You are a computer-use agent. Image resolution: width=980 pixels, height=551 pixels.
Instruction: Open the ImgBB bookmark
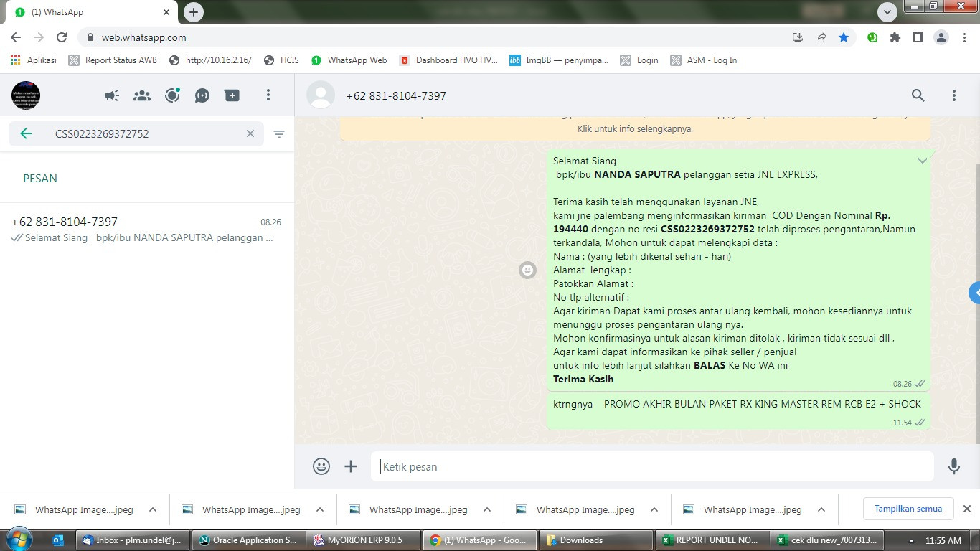pyautogui.click(x=559, y=60)
